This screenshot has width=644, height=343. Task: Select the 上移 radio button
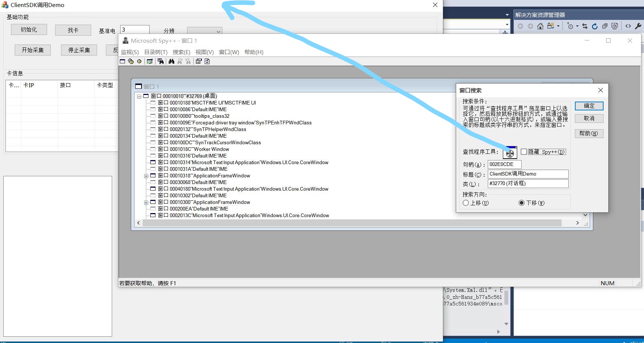(x=466, y=203)
